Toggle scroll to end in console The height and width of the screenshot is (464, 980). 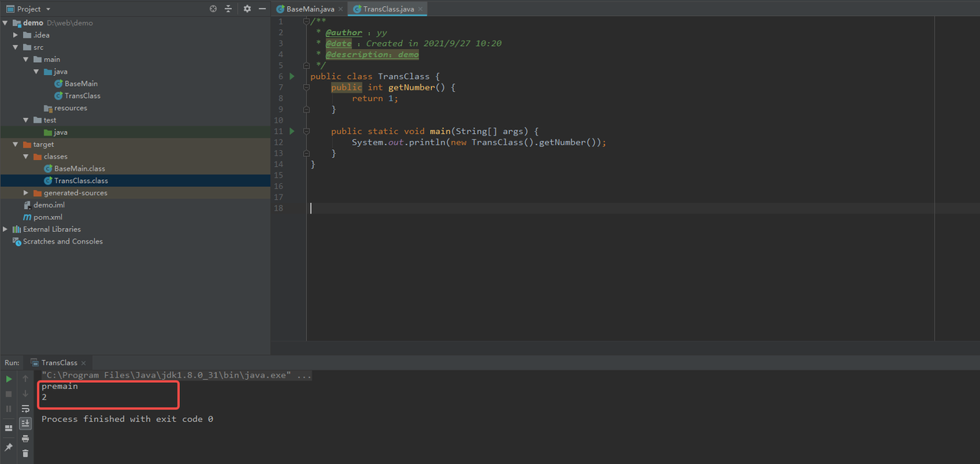[x=25, y=423]
